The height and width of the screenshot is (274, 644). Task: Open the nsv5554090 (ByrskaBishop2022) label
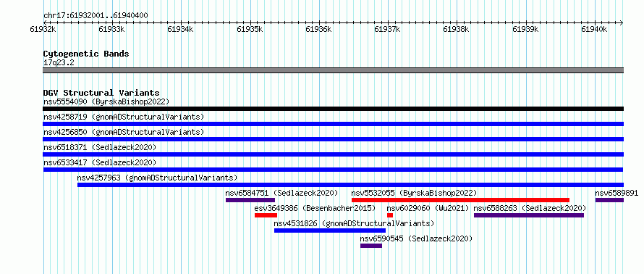pos(106,101)
